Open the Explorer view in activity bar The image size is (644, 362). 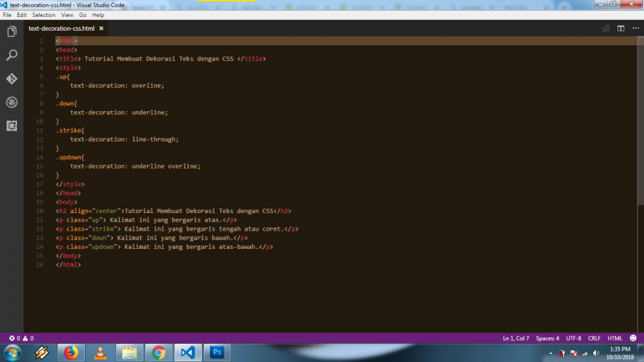[x=11, y=31]
